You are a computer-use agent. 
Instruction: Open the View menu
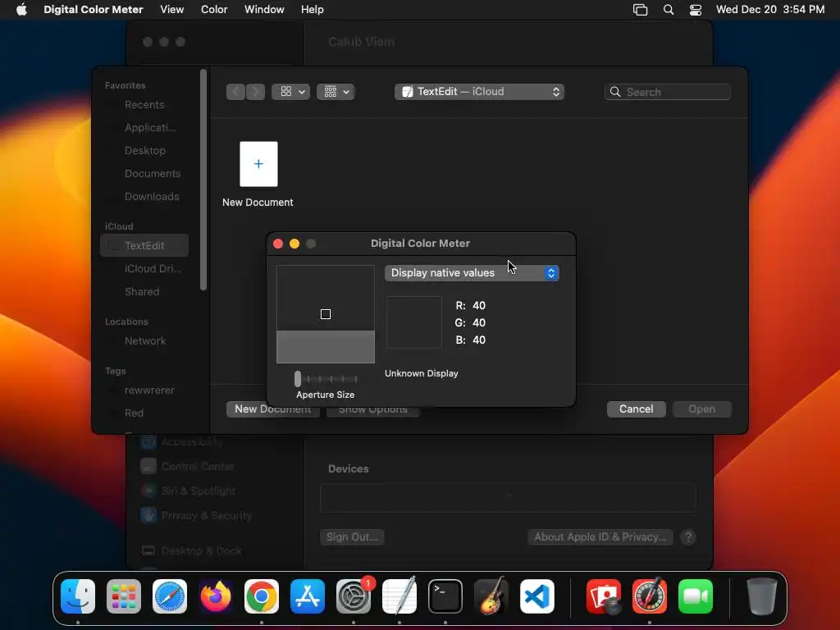[x=172, y=10]
